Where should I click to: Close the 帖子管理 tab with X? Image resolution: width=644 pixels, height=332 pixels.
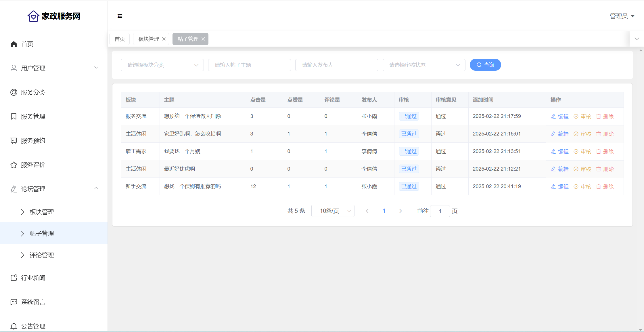click(203, 39)
